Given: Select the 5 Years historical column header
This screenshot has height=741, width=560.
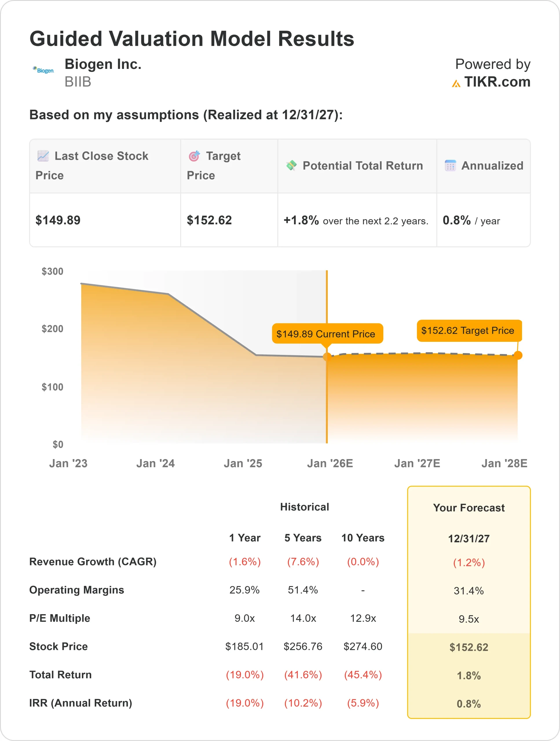Looking at the screenshot, I should (303, 538).
